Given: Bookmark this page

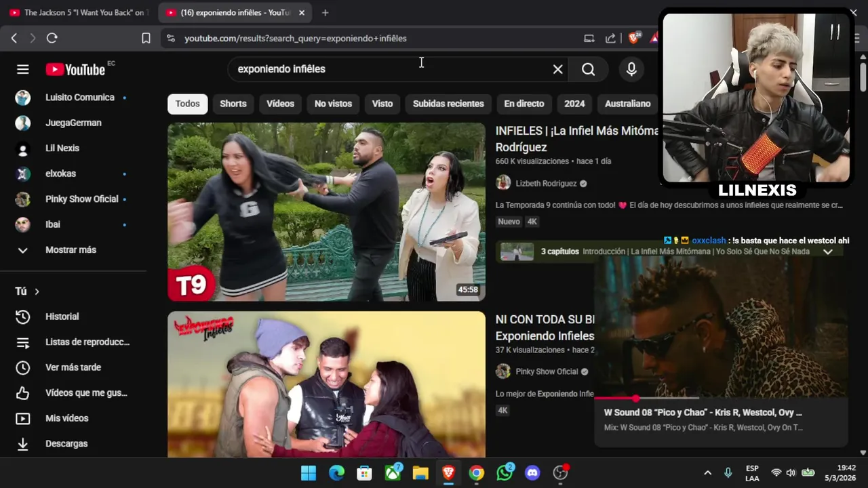Looking at the screenshot, I should 146,38.
